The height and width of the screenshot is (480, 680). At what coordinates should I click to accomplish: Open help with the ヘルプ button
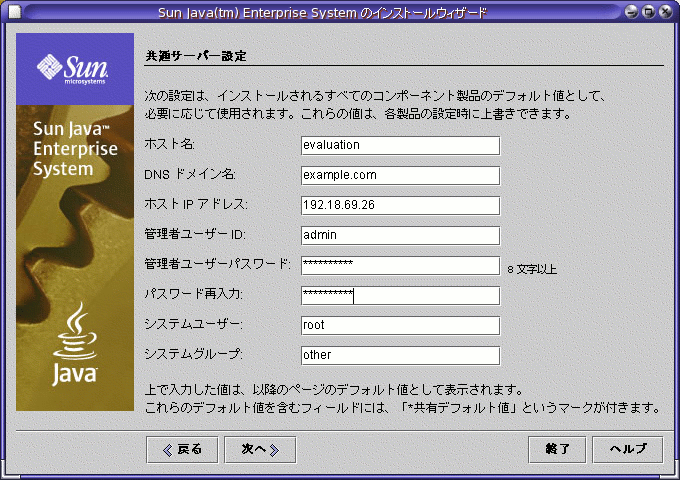pyautogui.click(x=628, y=450)
